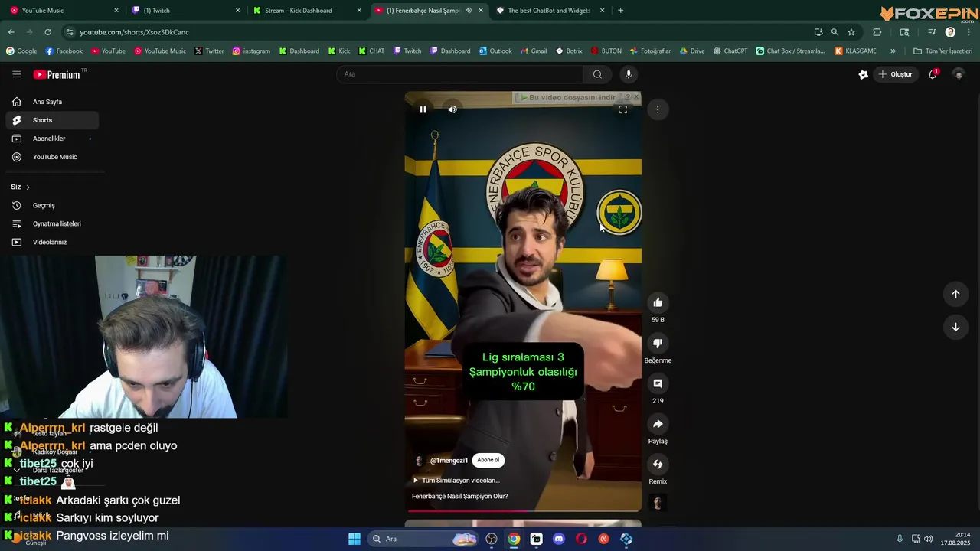The height and width of the screenshot is (551, 980).
Task: Click the taskbar search box Ara
Action: pyautogui.click(x=423, y=539)
